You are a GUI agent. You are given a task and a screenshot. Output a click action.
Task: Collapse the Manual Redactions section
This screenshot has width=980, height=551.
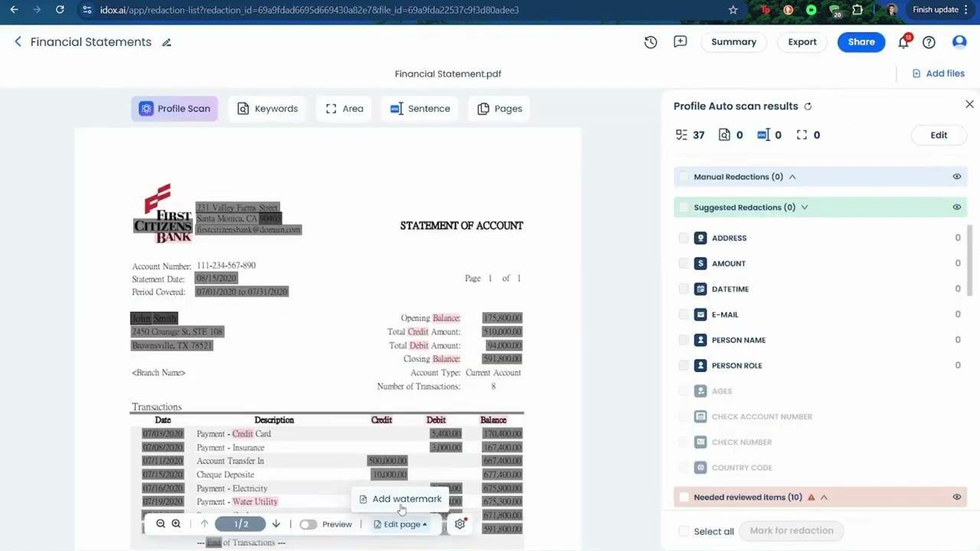tap(792, 177)
